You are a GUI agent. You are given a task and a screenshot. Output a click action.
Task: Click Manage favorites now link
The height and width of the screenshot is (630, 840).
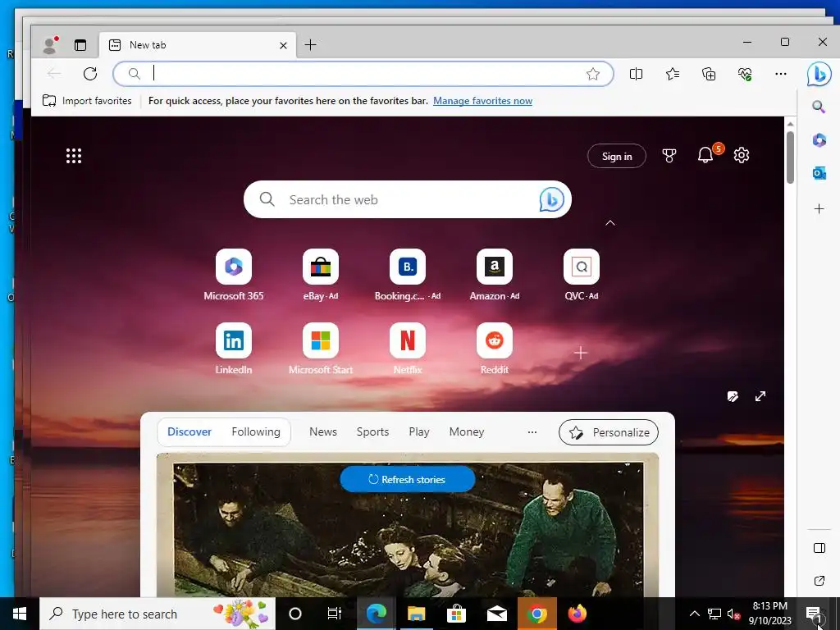point(482,101)
